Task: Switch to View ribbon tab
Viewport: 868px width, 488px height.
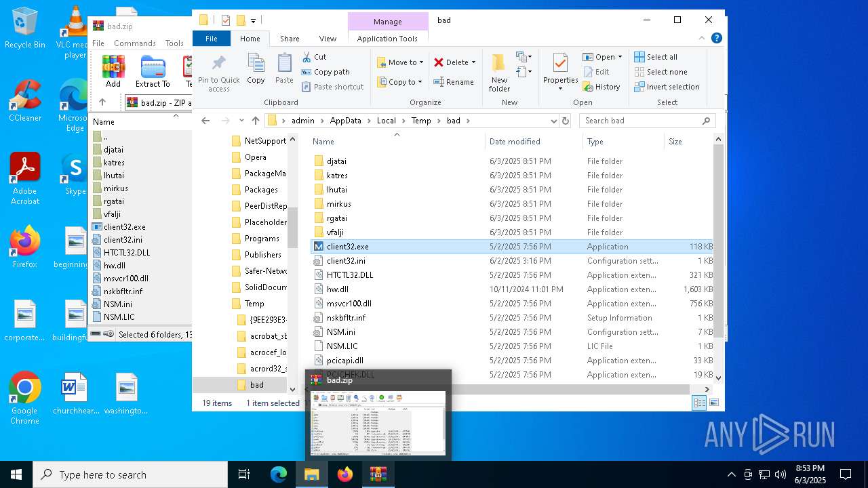Action: [328, 39]
